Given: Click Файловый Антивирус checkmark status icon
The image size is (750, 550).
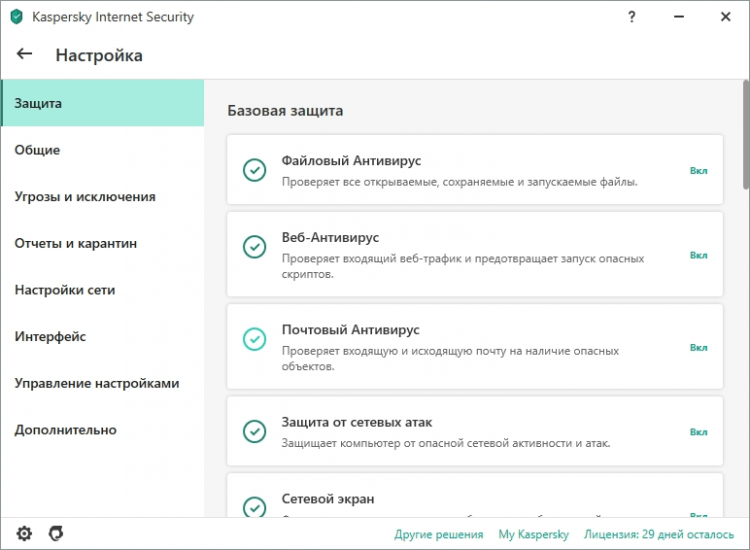Looking at the screenshot, I should coord(255,170).
